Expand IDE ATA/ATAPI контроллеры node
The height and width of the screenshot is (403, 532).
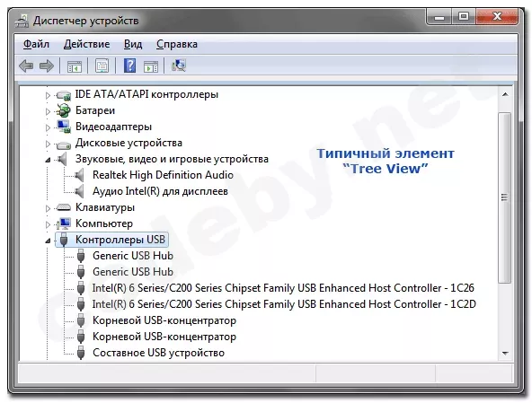pos(48,95)
